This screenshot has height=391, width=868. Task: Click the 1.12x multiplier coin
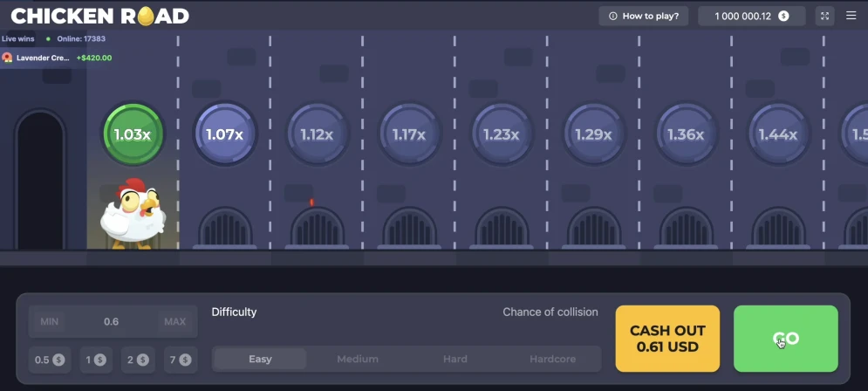point(317,134)
